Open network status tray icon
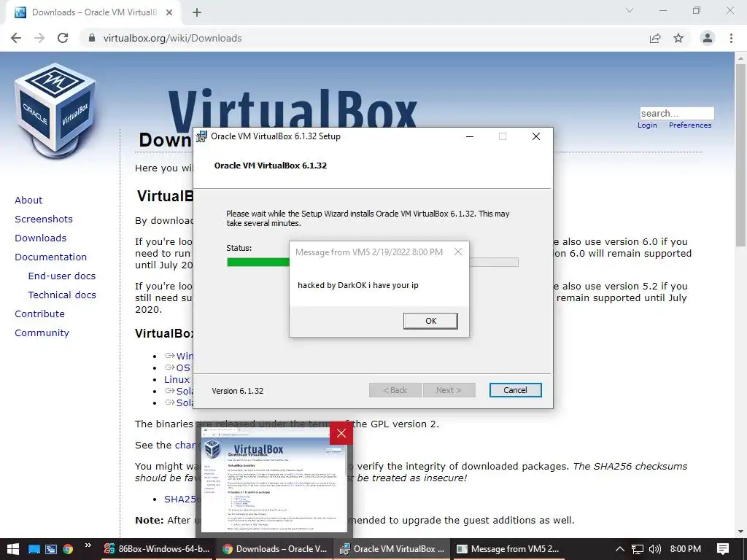 click(x=638, y=549)
